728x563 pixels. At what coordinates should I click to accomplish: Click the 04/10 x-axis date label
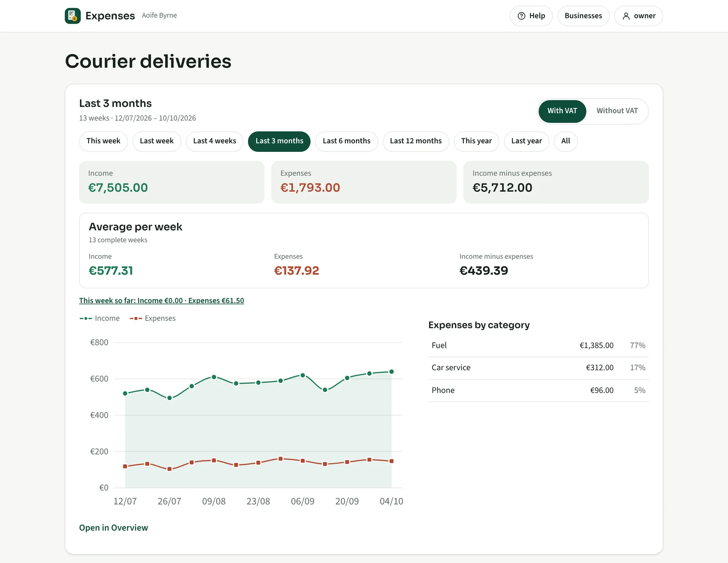click(391, 501)
